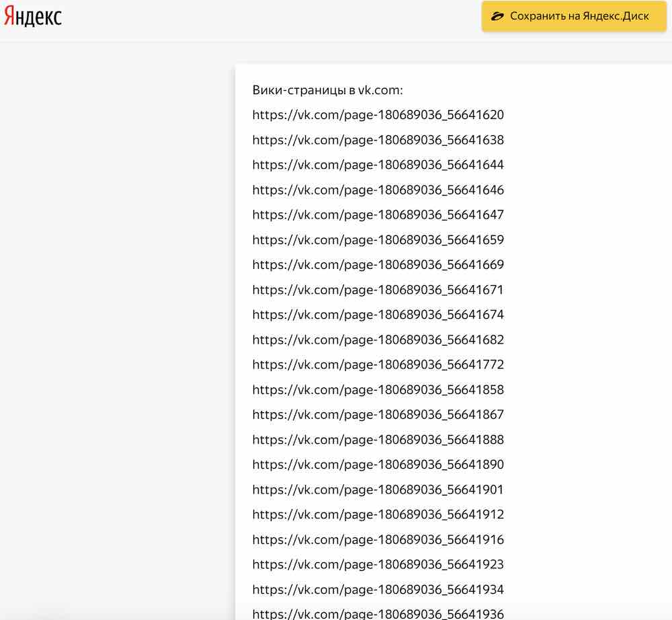This screenshot has width=672, height=620.
Task: Open the link ending in 56641620
Action: coord(378,115)
